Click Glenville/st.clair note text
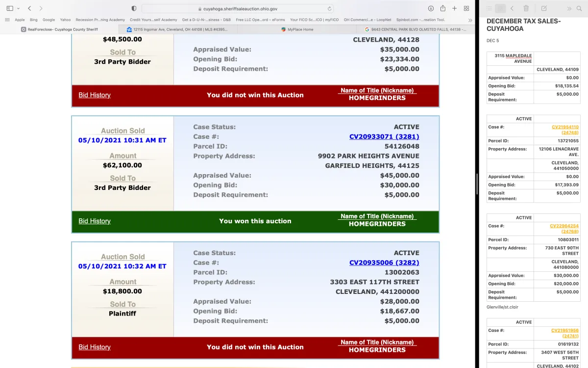The width and height of the screenshot is (588, 368). coord(502,307)
